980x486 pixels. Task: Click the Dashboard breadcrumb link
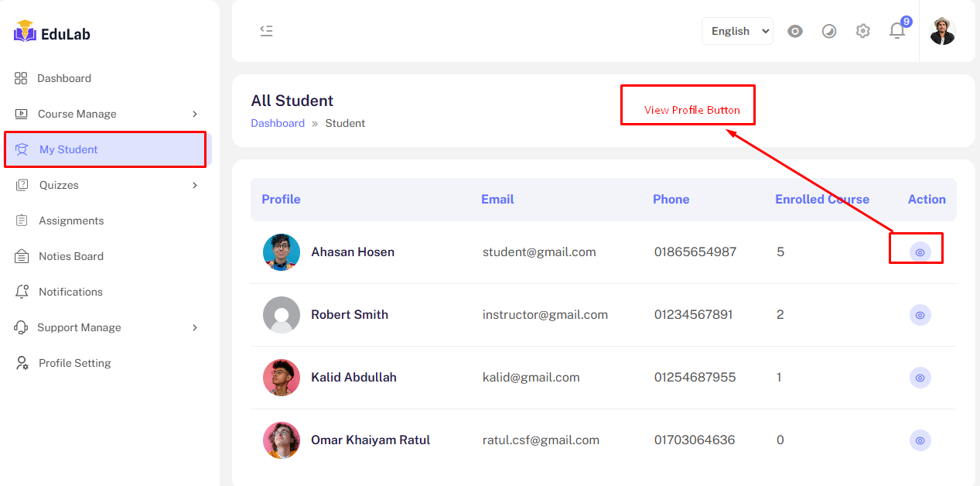(278, 123)
